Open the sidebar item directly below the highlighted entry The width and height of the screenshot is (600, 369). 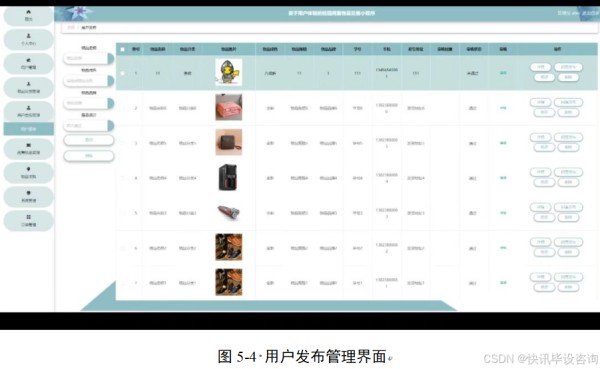coord(28,149)
